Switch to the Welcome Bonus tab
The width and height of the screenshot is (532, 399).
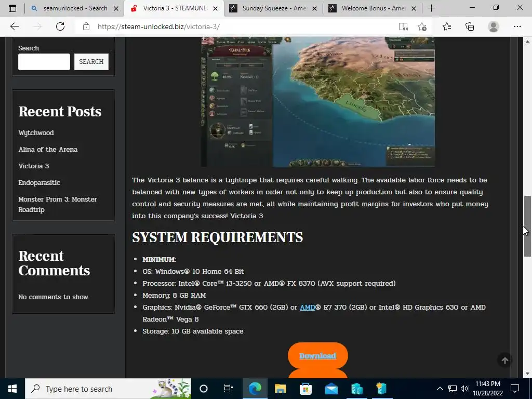click(373, 8)
